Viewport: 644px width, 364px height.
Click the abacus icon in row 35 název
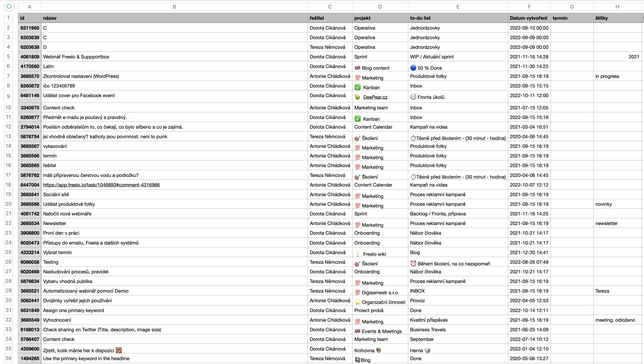click(119, 350)
